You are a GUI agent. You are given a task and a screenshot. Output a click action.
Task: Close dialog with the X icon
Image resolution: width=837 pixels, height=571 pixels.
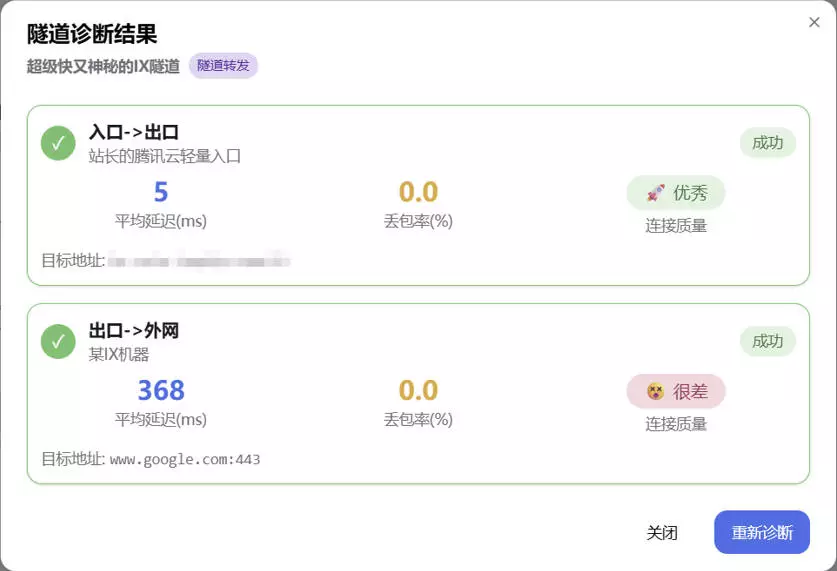(x=814, y=22)
